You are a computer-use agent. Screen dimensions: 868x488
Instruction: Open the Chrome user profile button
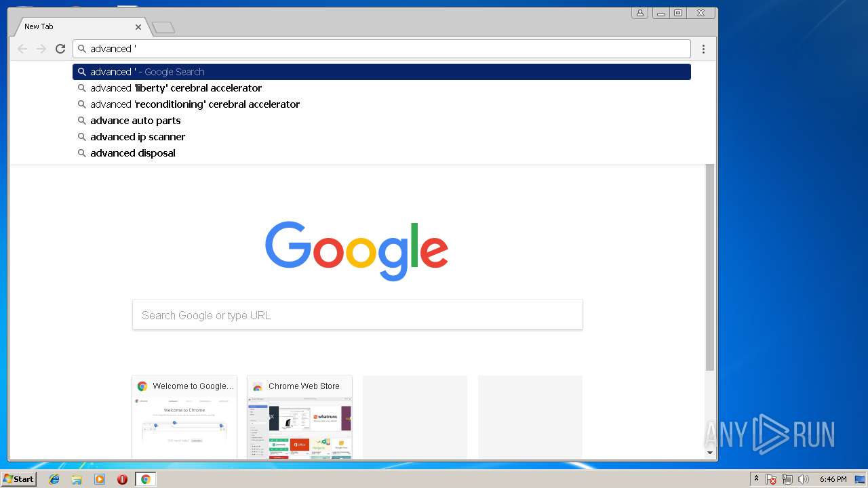[639, 13]
